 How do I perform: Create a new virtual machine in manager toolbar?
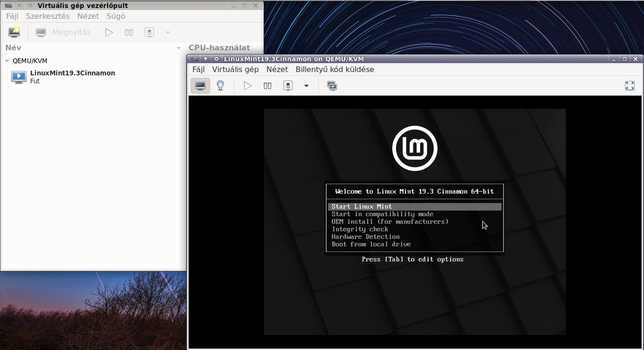tap(14, 32)
